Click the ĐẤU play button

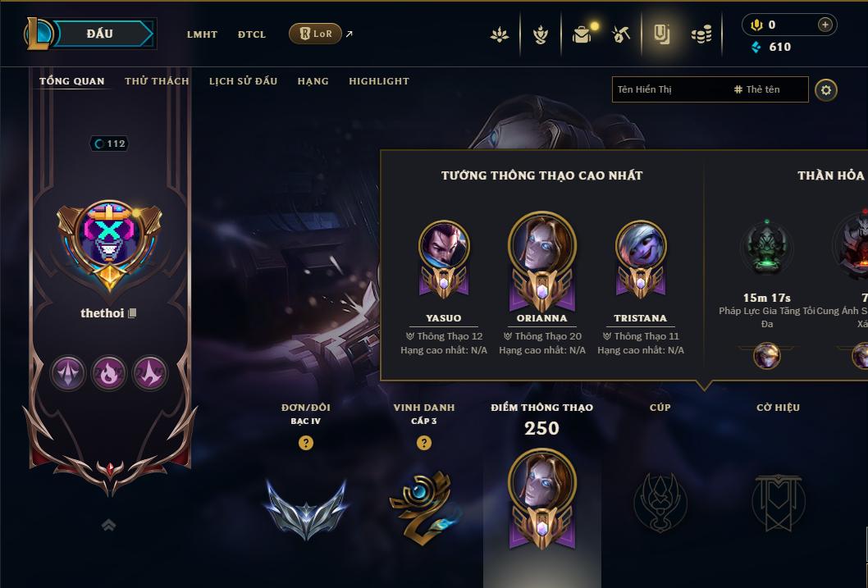100,34
